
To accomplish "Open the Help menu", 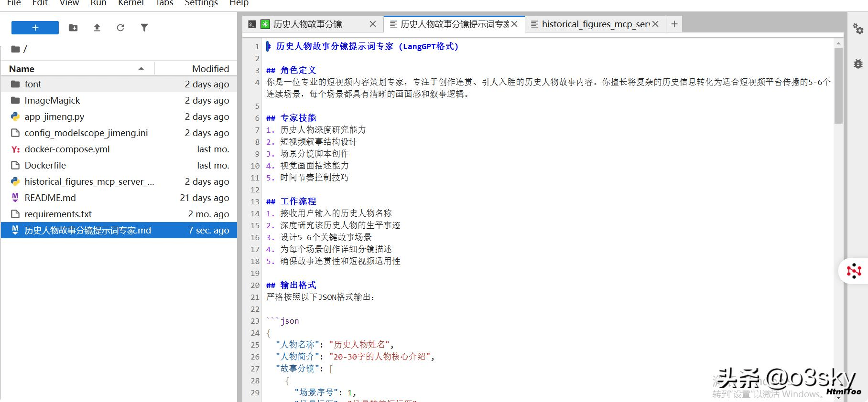I will [239, 3].
